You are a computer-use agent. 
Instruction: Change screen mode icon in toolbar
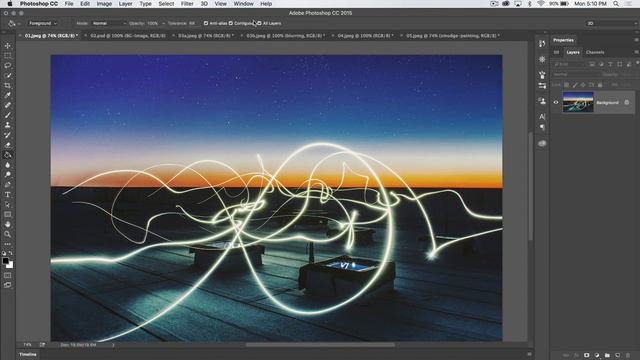tap(8, 285)
